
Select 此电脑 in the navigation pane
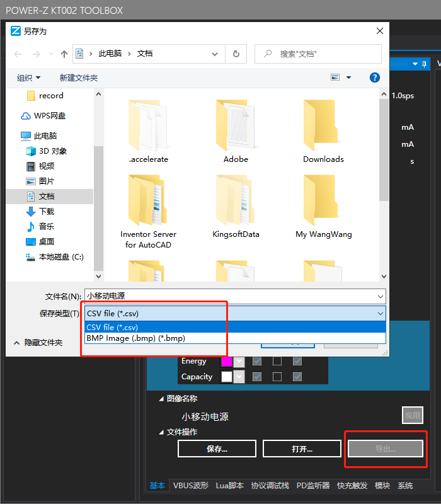pos(39,136)
